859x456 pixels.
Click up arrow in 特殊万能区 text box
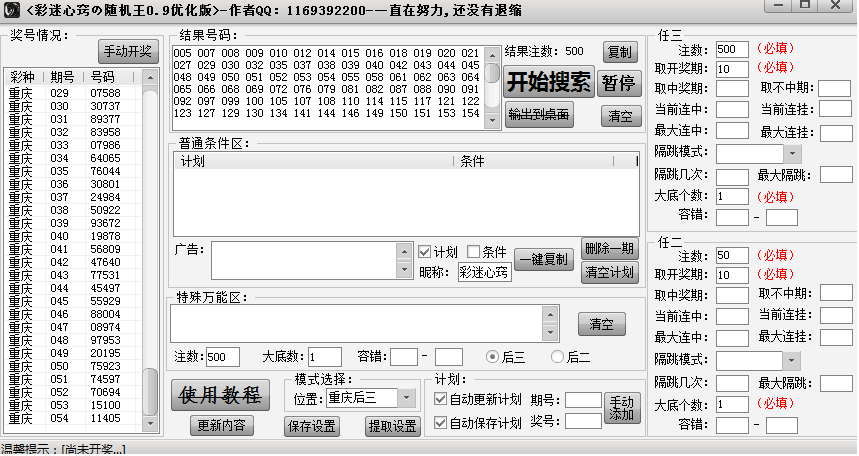coord(550,314)
